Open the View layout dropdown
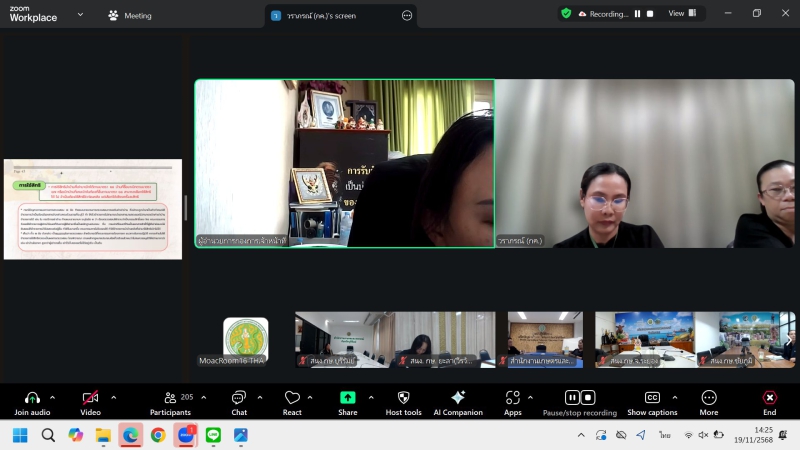This screenshot has width=800, height=450. tap(682, 14)
